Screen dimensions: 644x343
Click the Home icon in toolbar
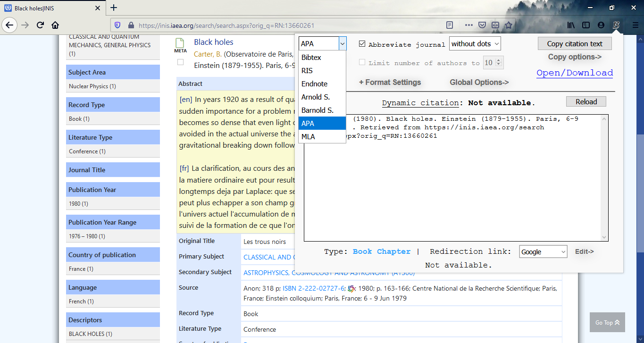(55, 25)
